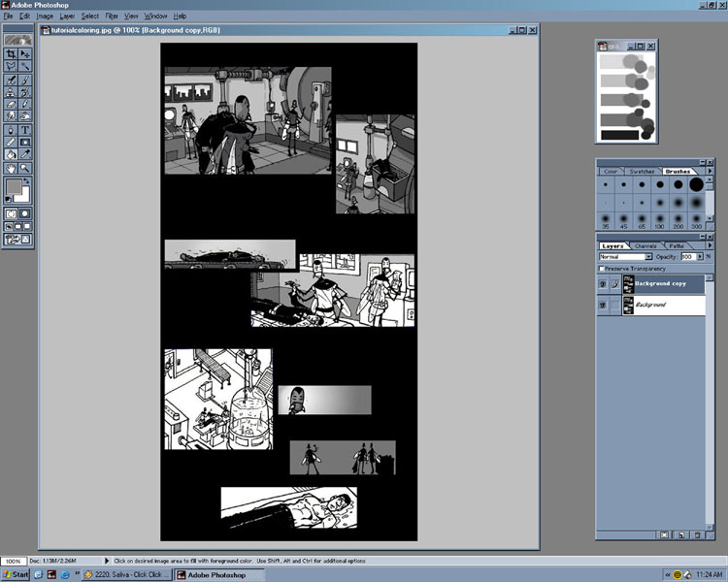Open the Image menu
Viewport: 728px width, 582px height.
pyautogui.click(x=45, y=16)
